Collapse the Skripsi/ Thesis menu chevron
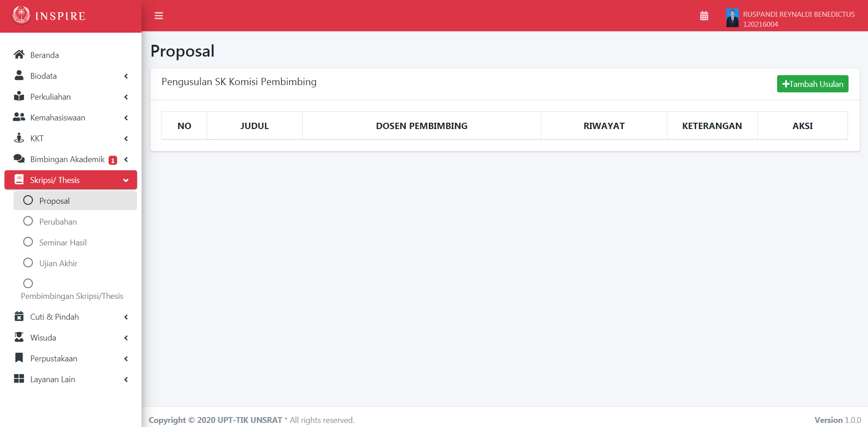 (126, 180)
